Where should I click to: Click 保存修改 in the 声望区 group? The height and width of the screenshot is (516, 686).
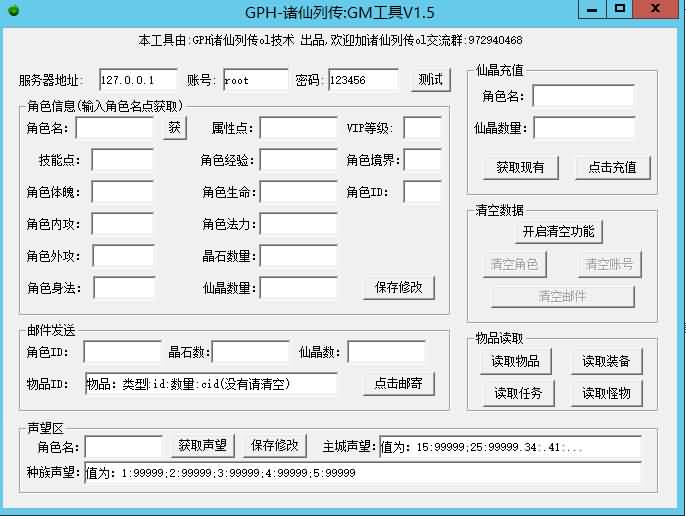point(275,446)
